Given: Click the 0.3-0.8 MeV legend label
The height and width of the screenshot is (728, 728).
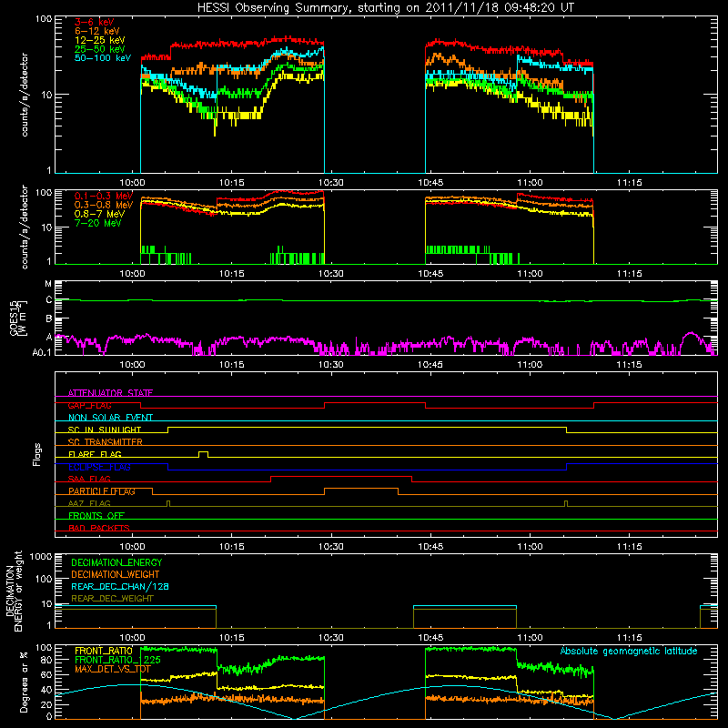Looking at the screenshot, I should 104,205.
